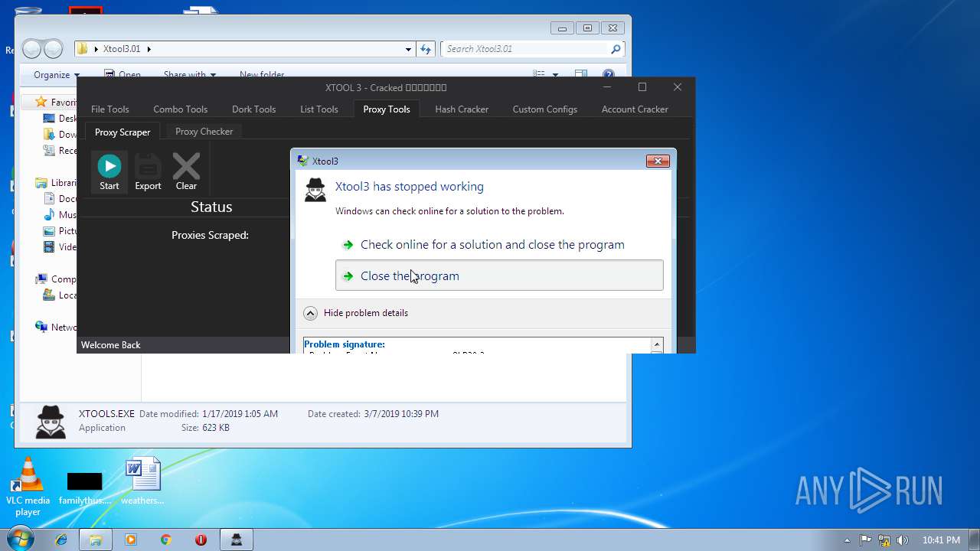
Task: Click Action Center flag icon in tray
Action: (x=866, y=540)
